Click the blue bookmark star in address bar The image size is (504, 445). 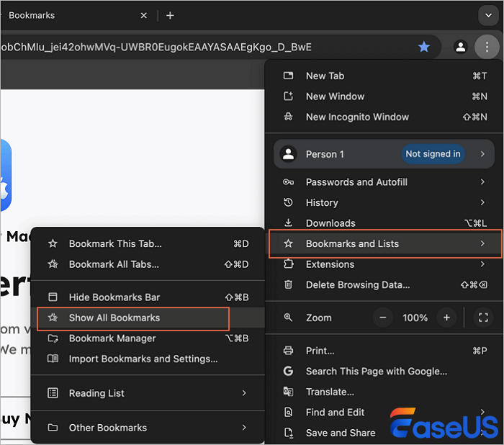[424, 47]
